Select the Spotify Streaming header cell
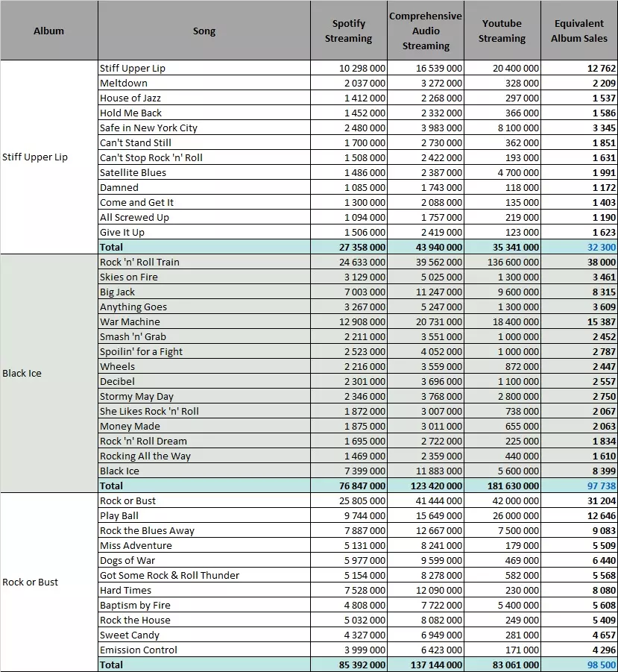The image size is (618, 672). coord(349,31)
